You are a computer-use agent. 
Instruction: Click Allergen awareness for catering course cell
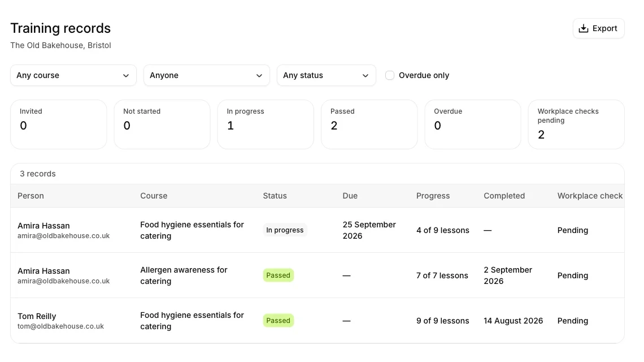click(184, 275)
